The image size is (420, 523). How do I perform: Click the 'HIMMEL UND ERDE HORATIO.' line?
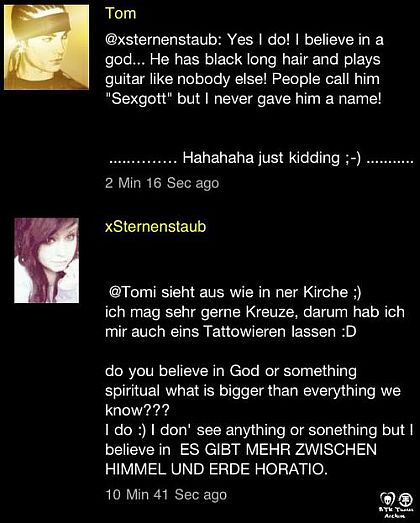click(216, 469)
